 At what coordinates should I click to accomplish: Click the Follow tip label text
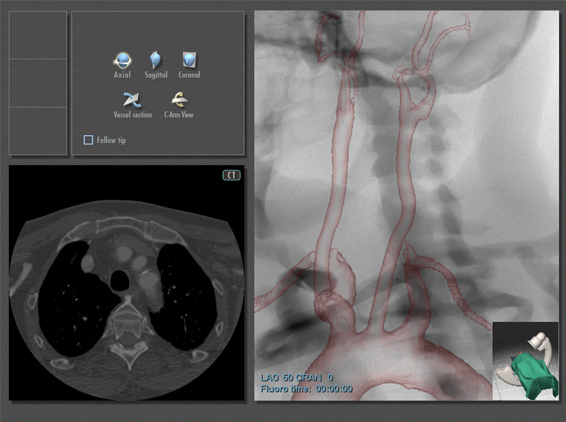pyautogui.click(x=111, y=140)
